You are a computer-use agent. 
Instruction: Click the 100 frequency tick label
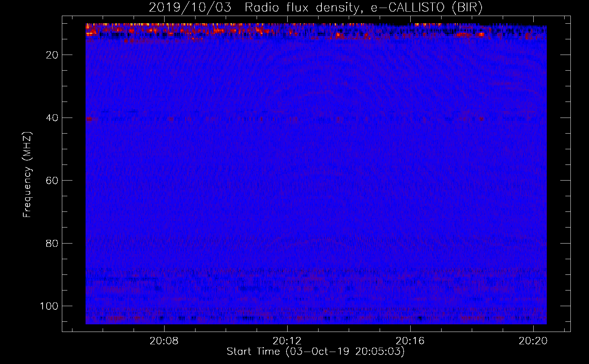coord(49,306)
